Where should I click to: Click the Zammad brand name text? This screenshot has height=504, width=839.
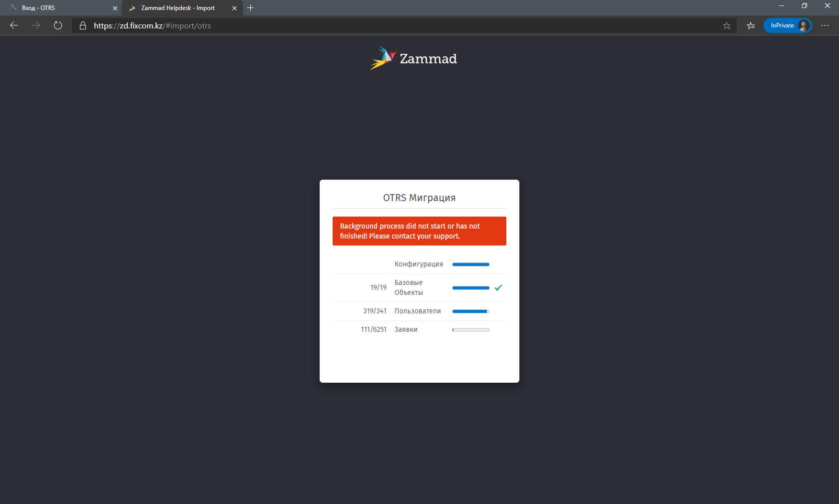[428, 59]
